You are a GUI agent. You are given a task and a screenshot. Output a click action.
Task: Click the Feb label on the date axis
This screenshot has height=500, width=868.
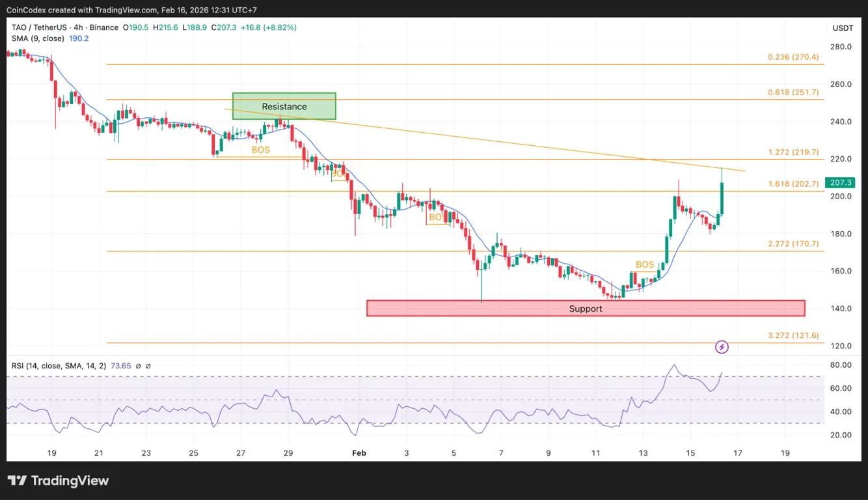click(x=359, y=452)
